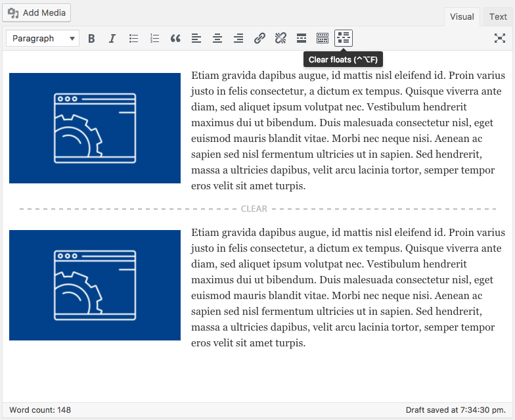The width and height of the screenshot is (515, 420).
Task: Insert or edit a link
Action: pyautogui.click(x=259, y=38)
